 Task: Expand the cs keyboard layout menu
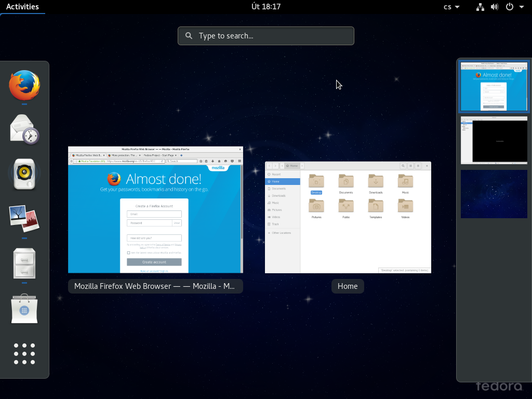(x=451, y=7)
